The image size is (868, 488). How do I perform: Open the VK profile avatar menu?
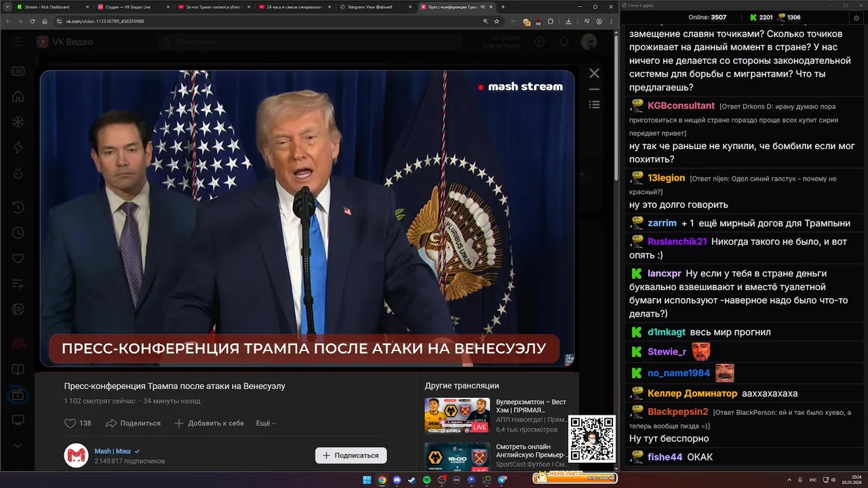[589, 42]
